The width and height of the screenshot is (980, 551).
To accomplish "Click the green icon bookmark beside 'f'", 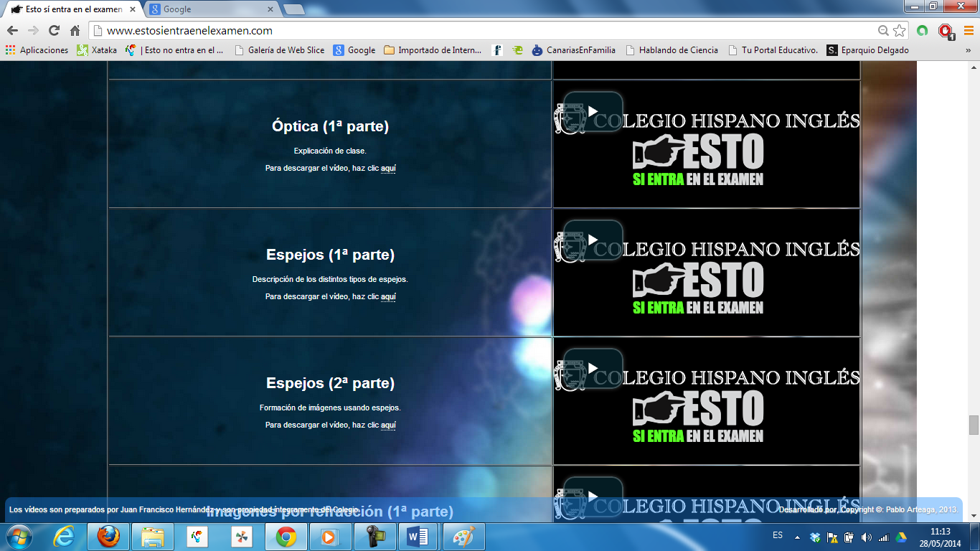I will pyautogui.click(x=517, y=50).
